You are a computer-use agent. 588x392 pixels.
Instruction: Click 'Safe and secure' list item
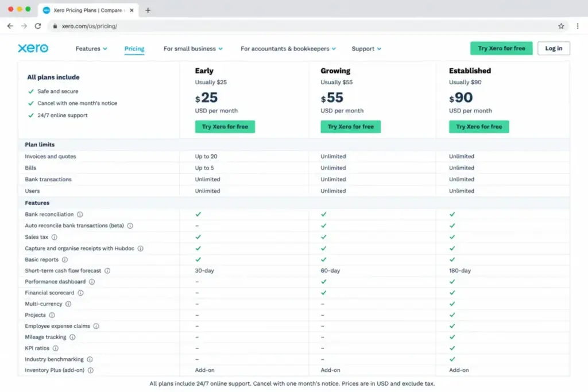pyautogui.click(x=58, y=91)
